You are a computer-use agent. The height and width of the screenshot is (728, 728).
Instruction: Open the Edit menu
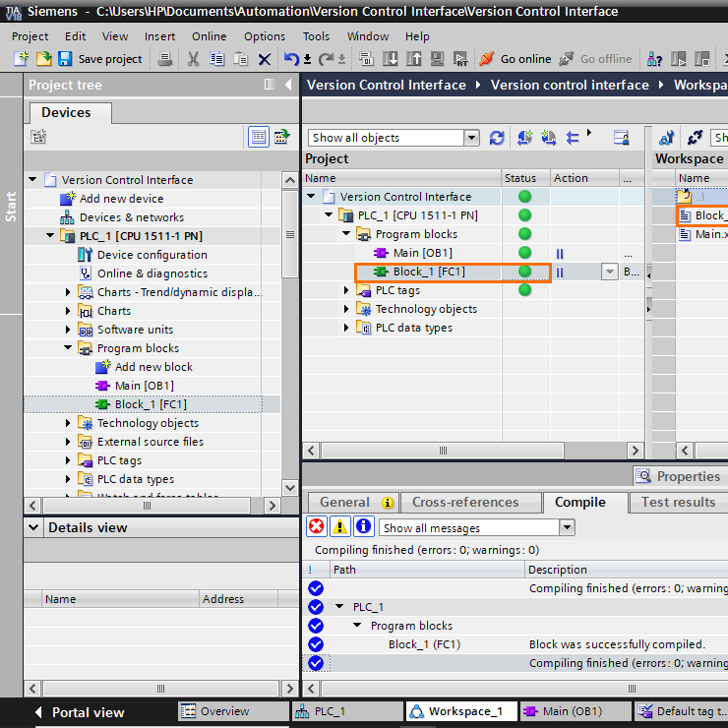tap(75, 36)
